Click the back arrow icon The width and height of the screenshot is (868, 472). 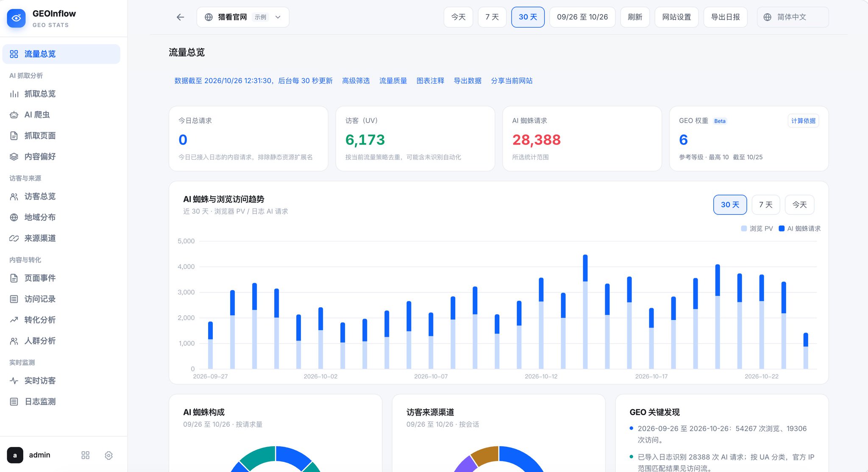[181, 17]
